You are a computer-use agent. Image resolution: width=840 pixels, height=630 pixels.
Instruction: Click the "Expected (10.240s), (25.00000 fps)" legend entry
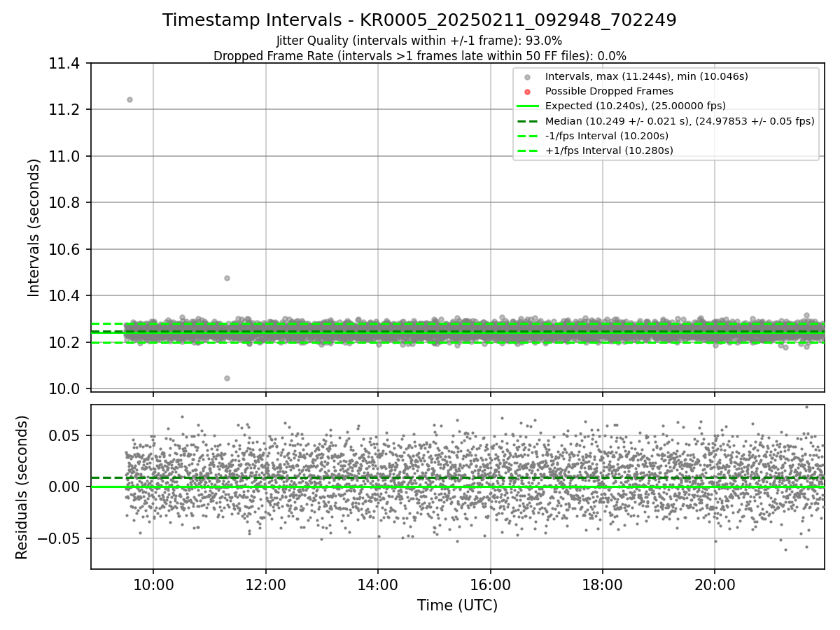(635, 106)
